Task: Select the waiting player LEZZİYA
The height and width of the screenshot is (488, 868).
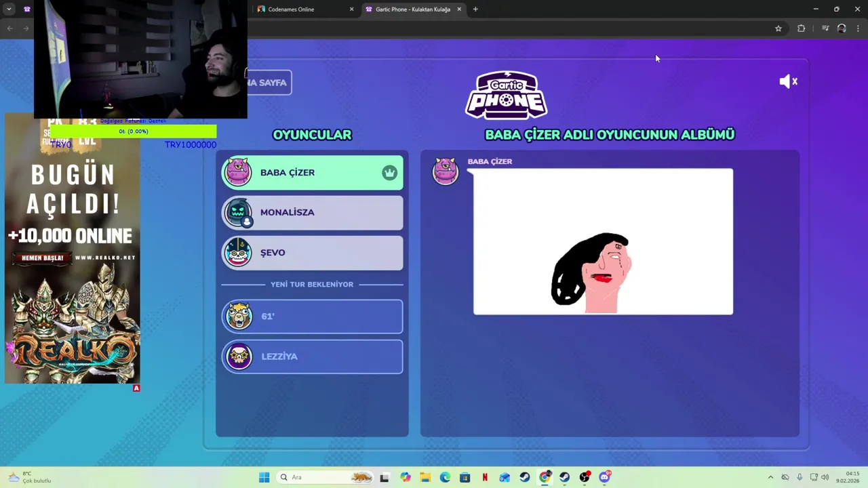Action: click(x=312, y=357)
